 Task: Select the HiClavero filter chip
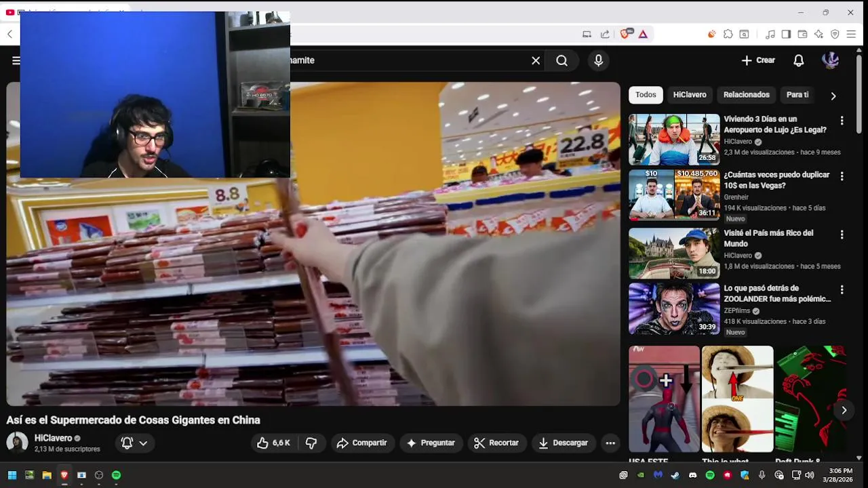tap(690, 95)
